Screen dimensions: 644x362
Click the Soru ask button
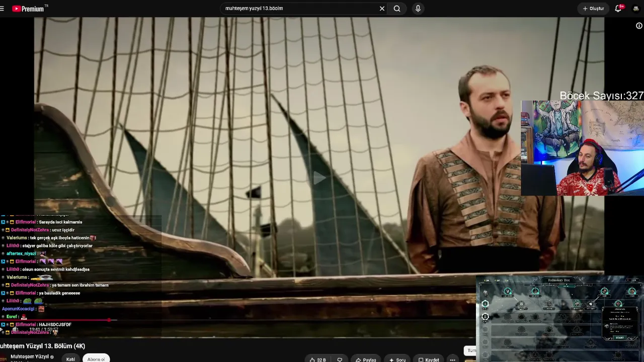(x=397, y=359)
